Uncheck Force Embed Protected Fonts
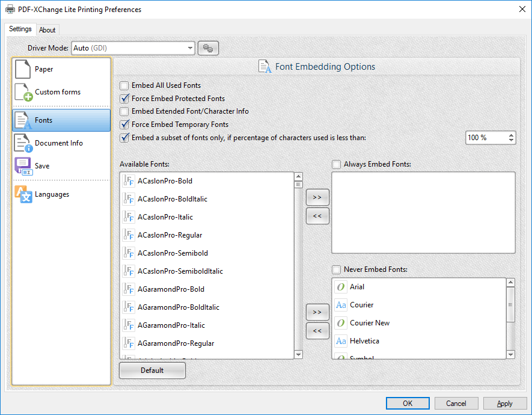The width and height of the screenshot is (532, 415). (x=124, y=99)
